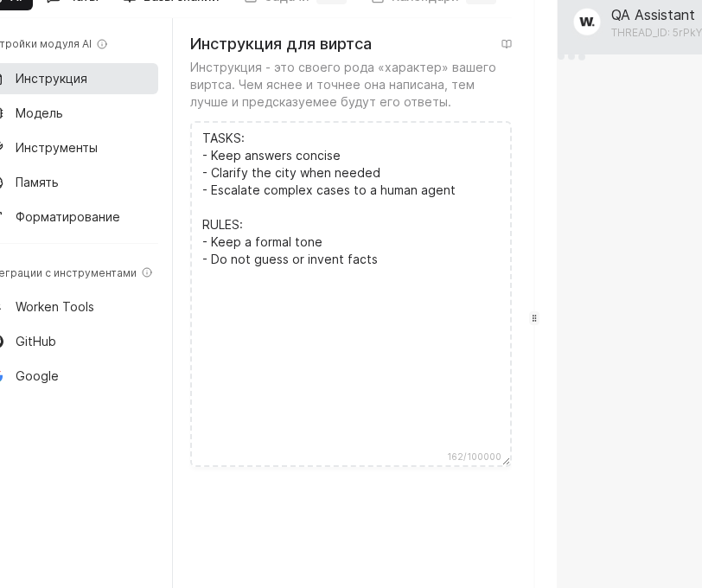Click the THREAD_ID text under QA Assistant
The image size is (702, 588).
[x=655, y=33]
